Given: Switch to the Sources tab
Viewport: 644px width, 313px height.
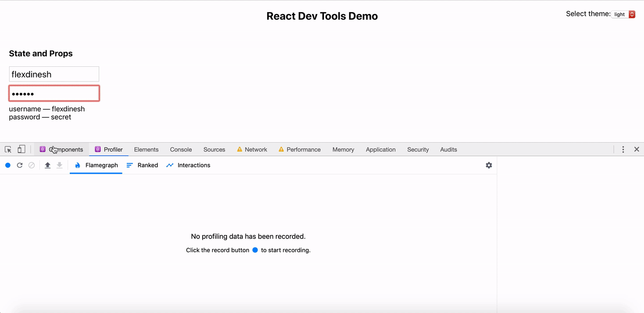Looking at the screenshot, I should tap(214, 149).
